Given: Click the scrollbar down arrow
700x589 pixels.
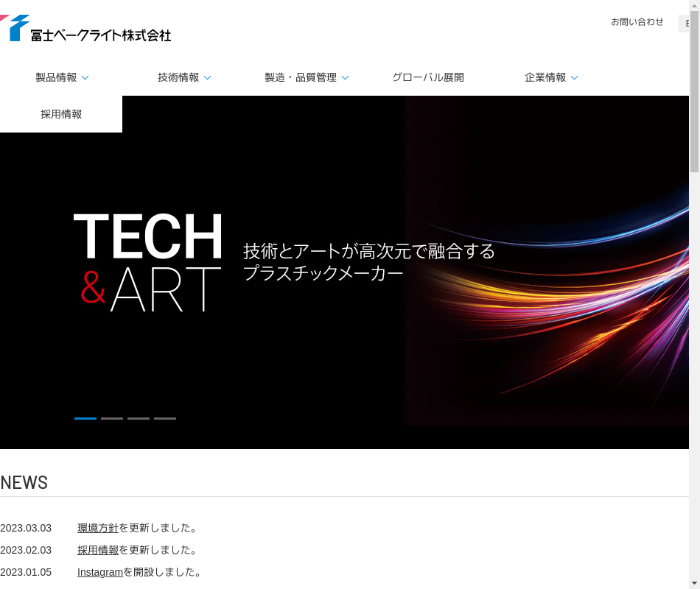Looking at the screenshot, I should (694, 583).
